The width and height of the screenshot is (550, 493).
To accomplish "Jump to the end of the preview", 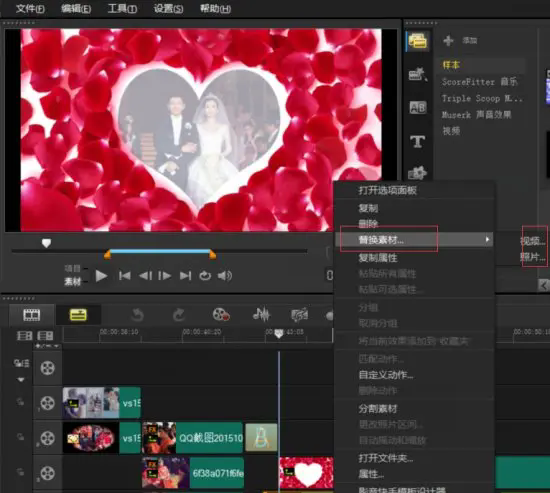I will (185, 276).
